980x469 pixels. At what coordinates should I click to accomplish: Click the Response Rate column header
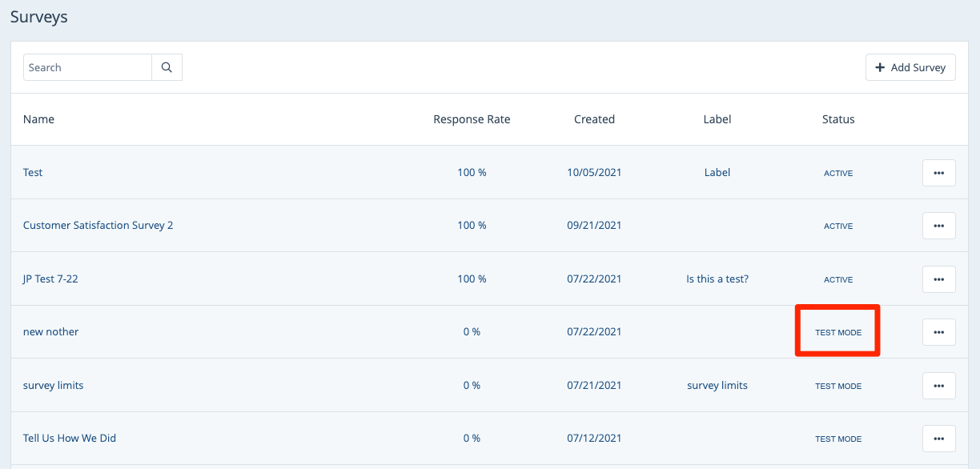[472, 119]
